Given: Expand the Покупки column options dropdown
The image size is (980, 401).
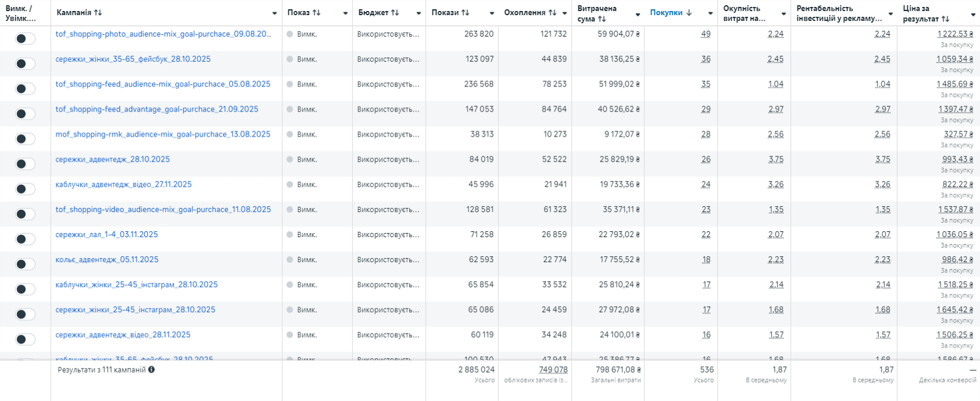Looking at the screenshot, I should [x=710, y=13].
